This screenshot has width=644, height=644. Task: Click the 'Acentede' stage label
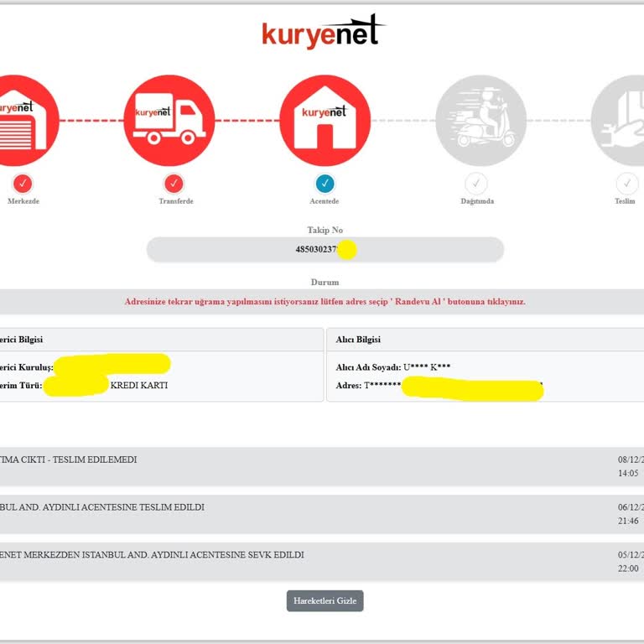coord(325,201)
